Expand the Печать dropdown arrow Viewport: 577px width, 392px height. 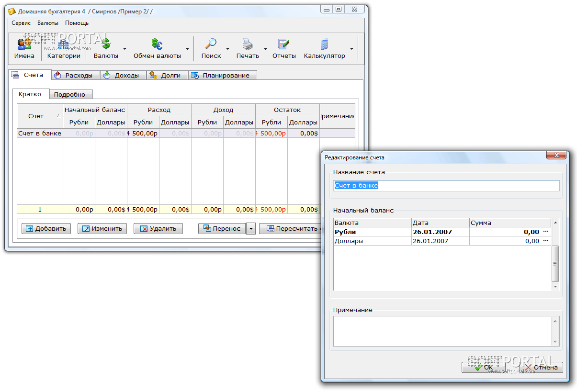coord(265,49)
